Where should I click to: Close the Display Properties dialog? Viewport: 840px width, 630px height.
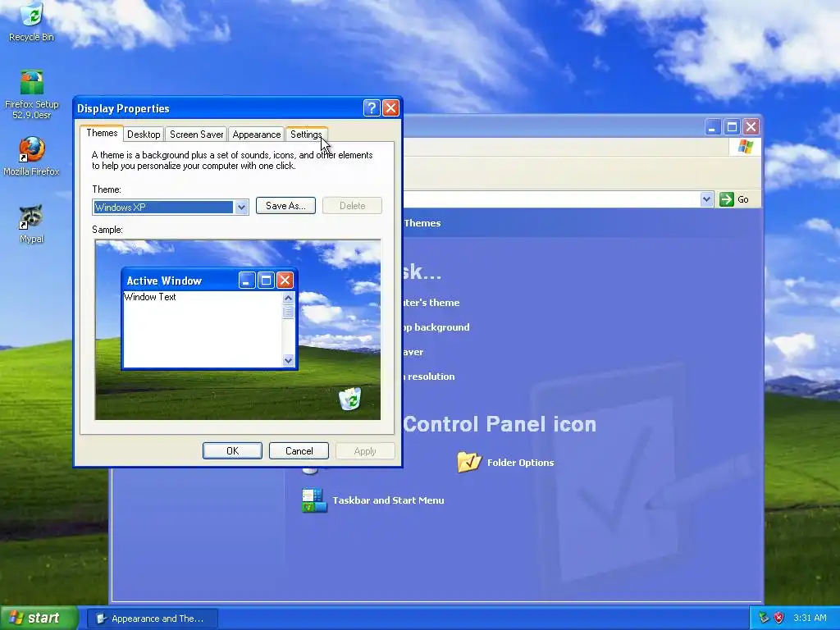coord(391,108)
